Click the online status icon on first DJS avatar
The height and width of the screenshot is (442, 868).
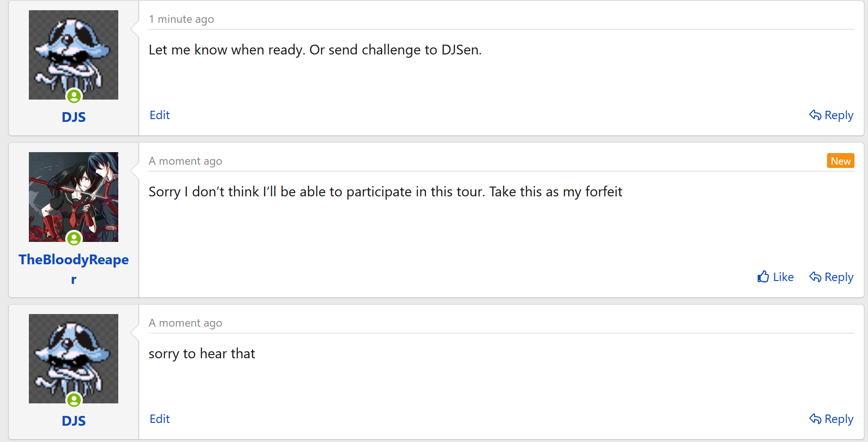[x=74, y=96]
